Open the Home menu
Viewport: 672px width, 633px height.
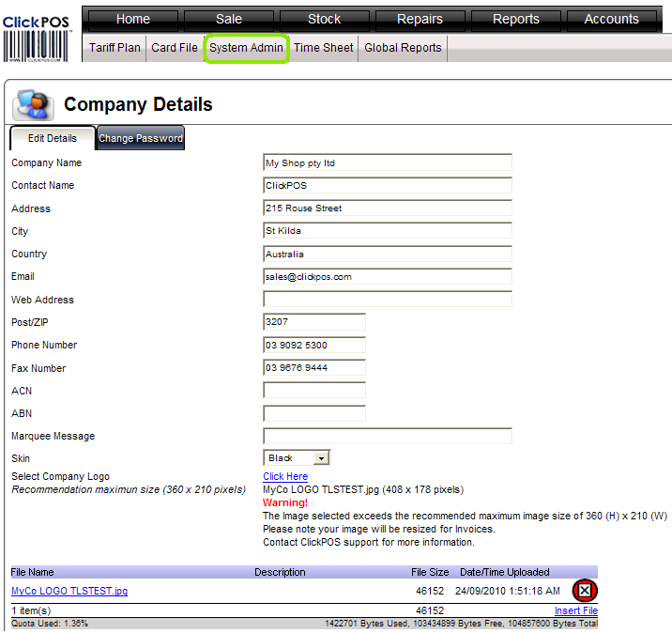(x=133, y=20)
